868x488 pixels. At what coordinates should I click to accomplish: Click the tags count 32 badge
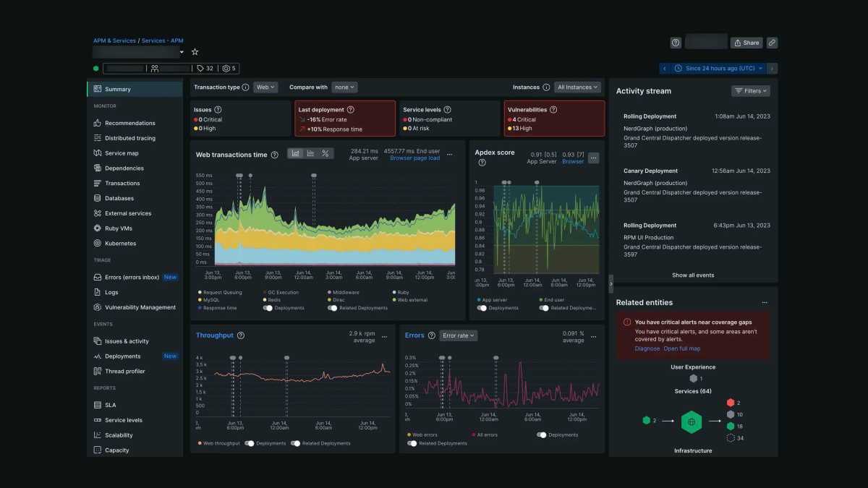click(205, 69)
